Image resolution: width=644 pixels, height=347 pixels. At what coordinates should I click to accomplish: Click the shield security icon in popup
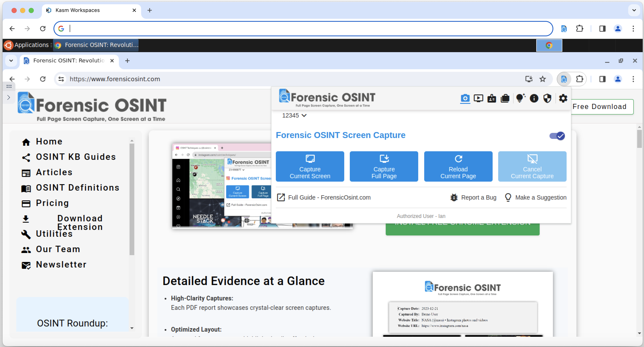coord(547,98)
